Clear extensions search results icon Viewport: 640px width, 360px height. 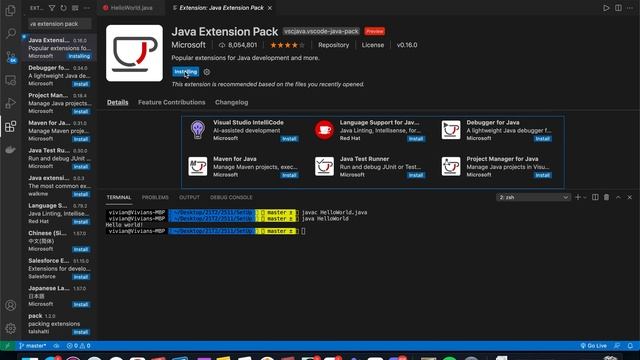(x=75, y=8)
